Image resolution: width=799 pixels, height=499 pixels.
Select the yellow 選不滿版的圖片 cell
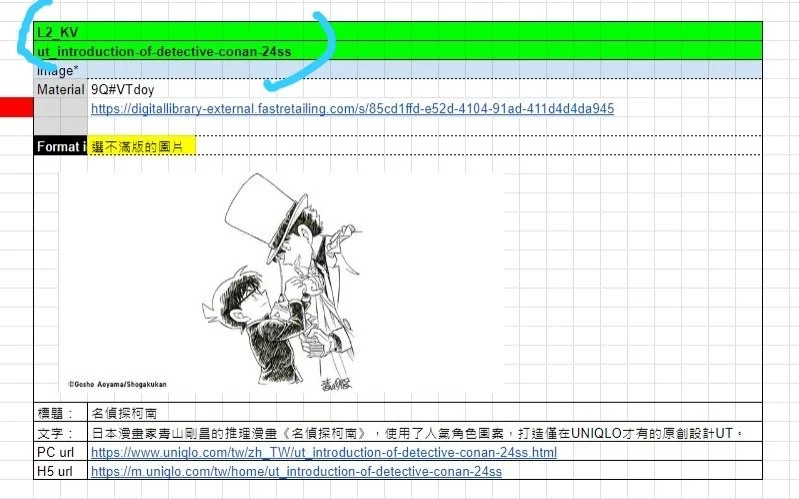pos(142,147)
